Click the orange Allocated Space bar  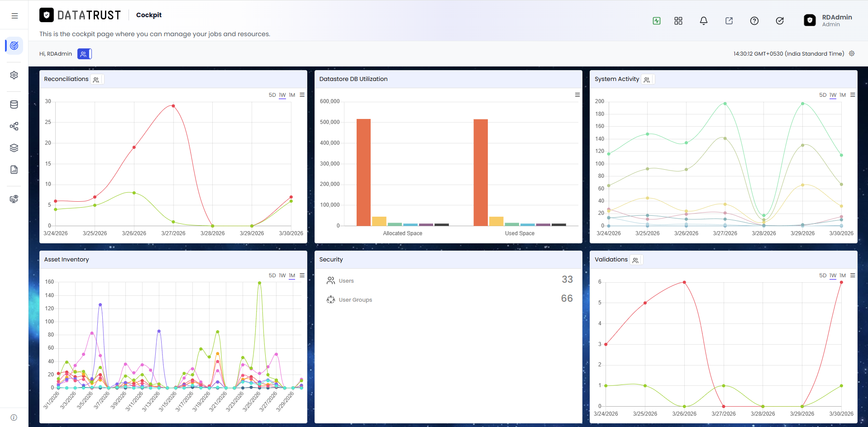point(363,172)
